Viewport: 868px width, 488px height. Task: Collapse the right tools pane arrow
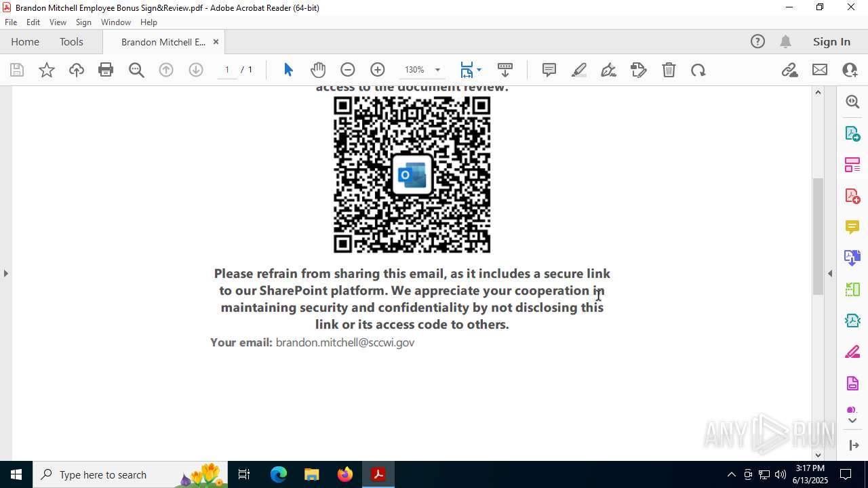pos(830,274)
